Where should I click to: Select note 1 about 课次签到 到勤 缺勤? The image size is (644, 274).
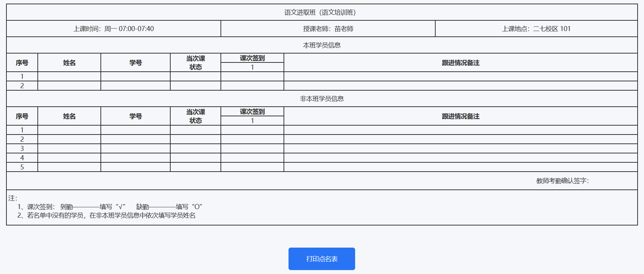point(110,207)
